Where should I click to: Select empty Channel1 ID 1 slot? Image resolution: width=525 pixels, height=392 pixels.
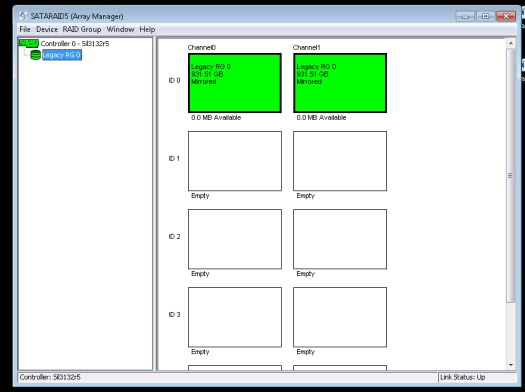[340, 161]
